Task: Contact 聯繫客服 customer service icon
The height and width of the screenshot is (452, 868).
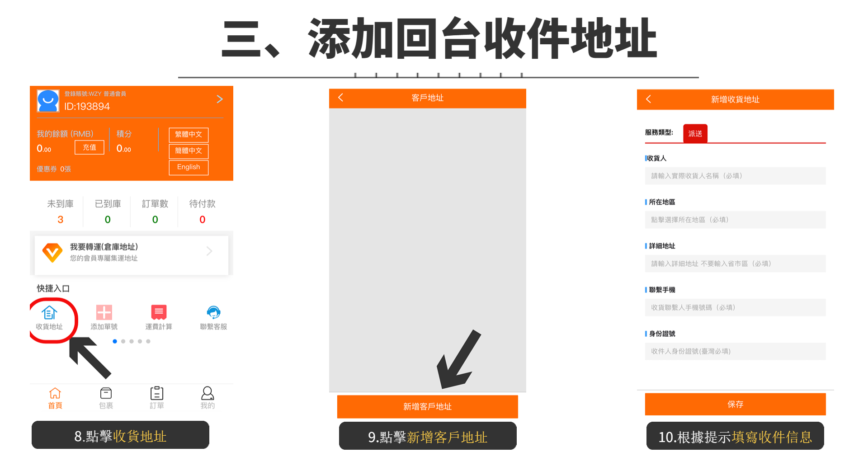Action: pyautogui.click(x=213, y=312)
